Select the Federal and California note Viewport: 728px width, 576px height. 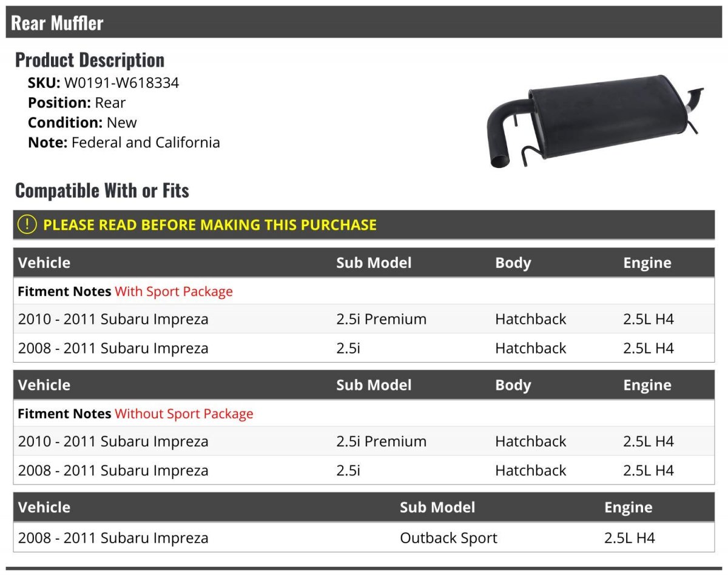point(146,143)
